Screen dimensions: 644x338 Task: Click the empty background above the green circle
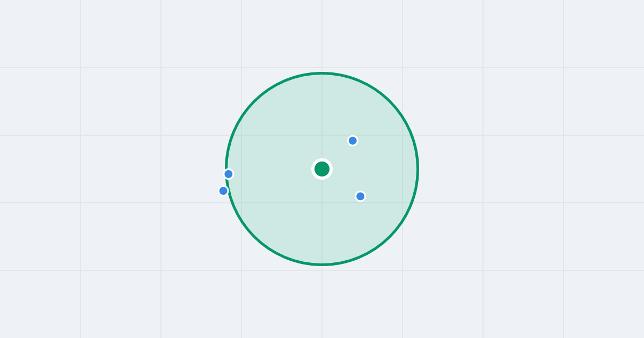pos(322,35)
